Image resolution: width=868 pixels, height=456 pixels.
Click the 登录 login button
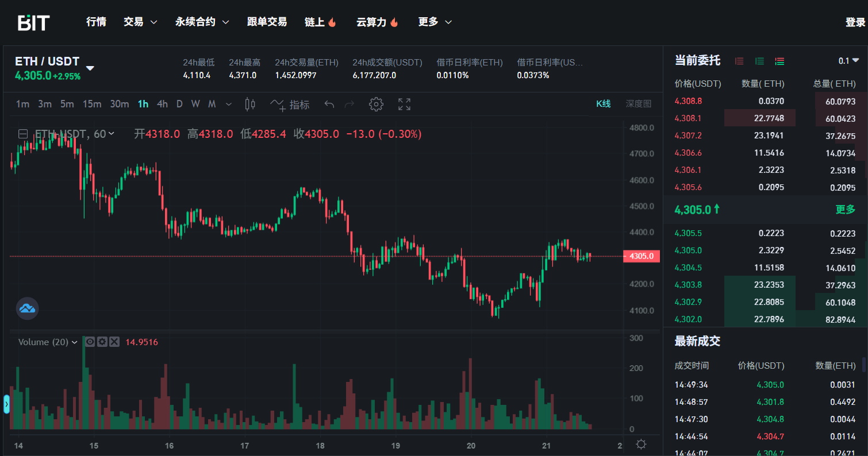[x=855, y=22]
